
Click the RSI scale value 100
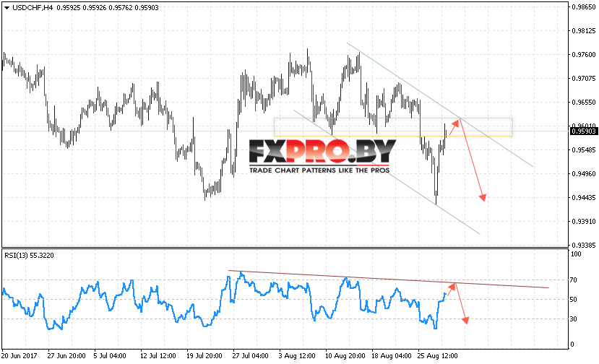(x=575, y=254)
